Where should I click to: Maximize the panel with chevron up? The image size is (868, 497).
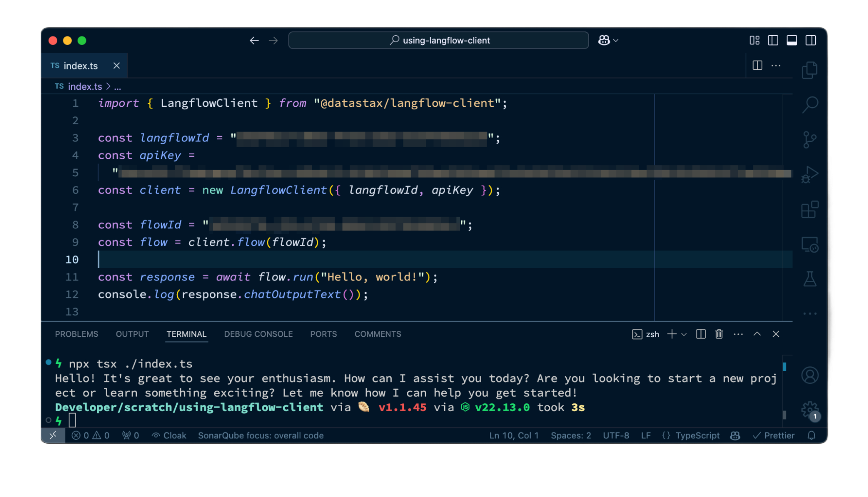(757, 334)
